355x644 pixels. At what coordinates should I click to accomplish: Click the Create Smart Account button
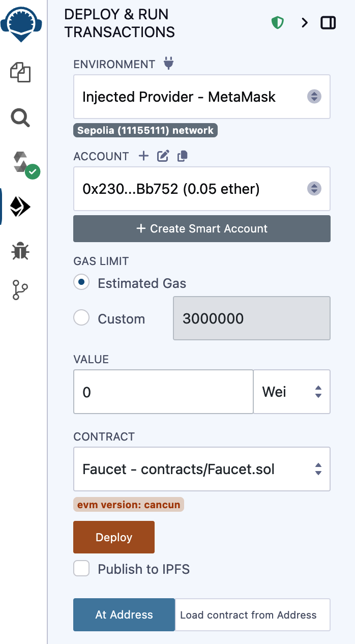[202, 228]
